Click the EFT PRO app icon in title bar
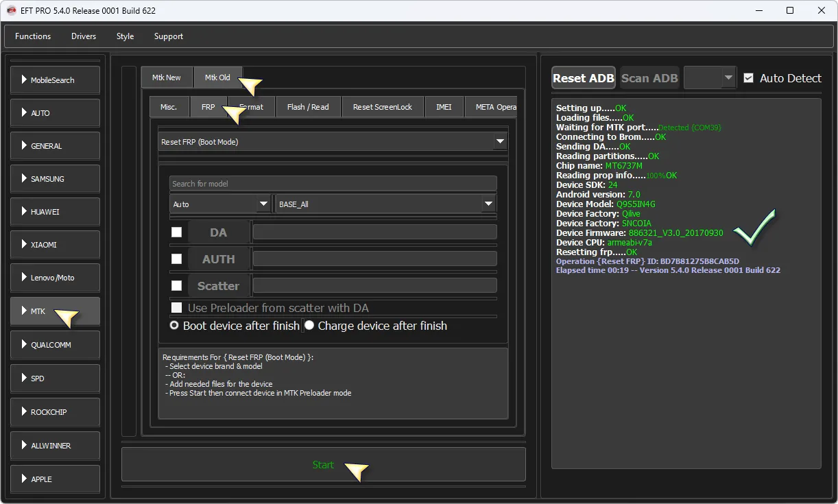Viewport: 838px width, 504px height. pyautogui.click(x=11, y=11)
